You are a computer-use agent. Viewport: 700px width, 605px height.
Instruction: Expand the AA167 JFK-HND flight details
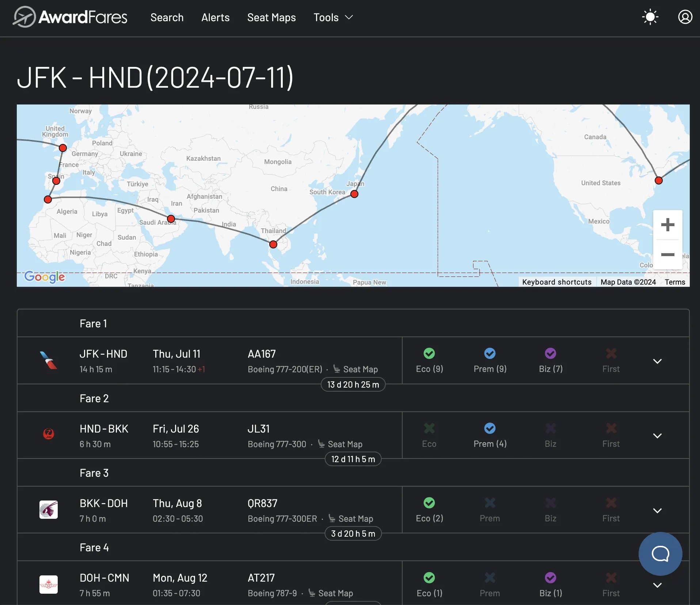(x=657, y=361)
